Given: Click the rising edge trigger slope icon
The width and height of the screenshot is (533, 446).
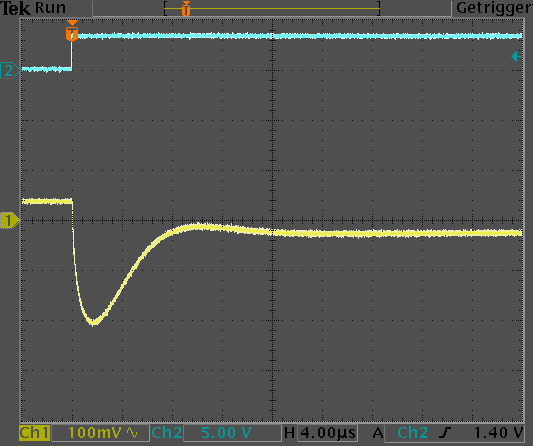Looking at the screenshot, I should click(445, 432).
